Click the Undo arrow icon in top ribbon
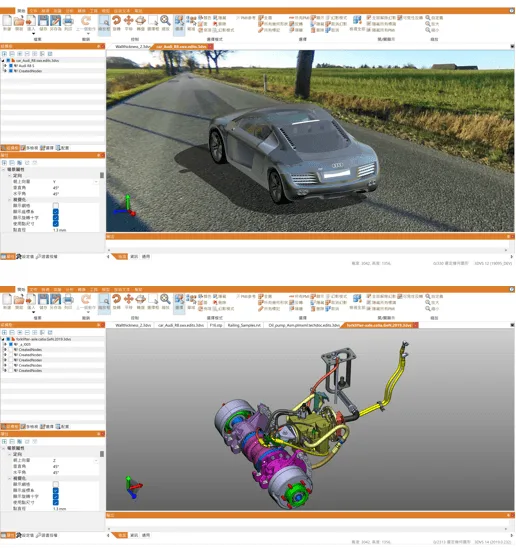Image resolution: width=516 pixels, height=551 pixels. [86, 21]
